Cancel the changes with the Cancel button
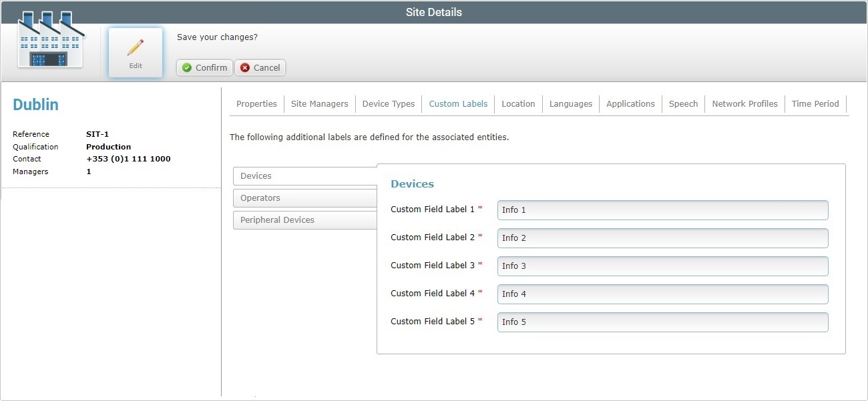The width and height of the screenshot is (868, 401). 260,67
